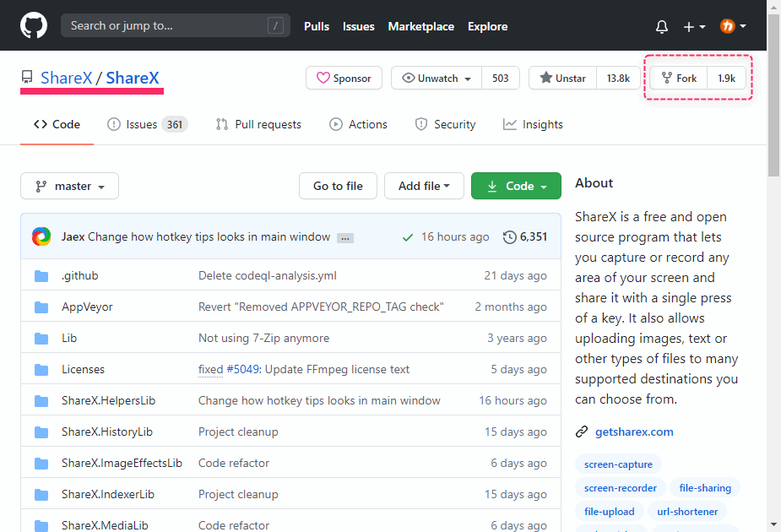
Task: Select the screen-capture topic tag
Action: [618, 464]
